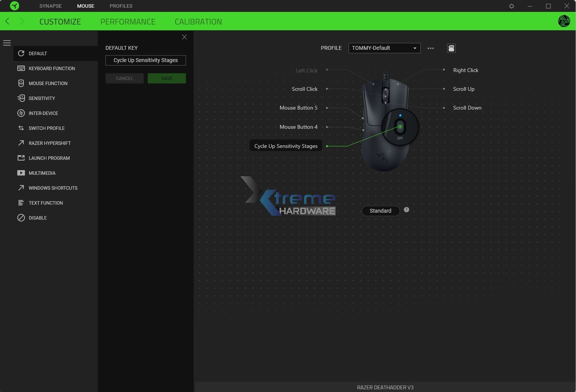Click the Razer logo in the corner
576x392 pixels.
(15, 6)
